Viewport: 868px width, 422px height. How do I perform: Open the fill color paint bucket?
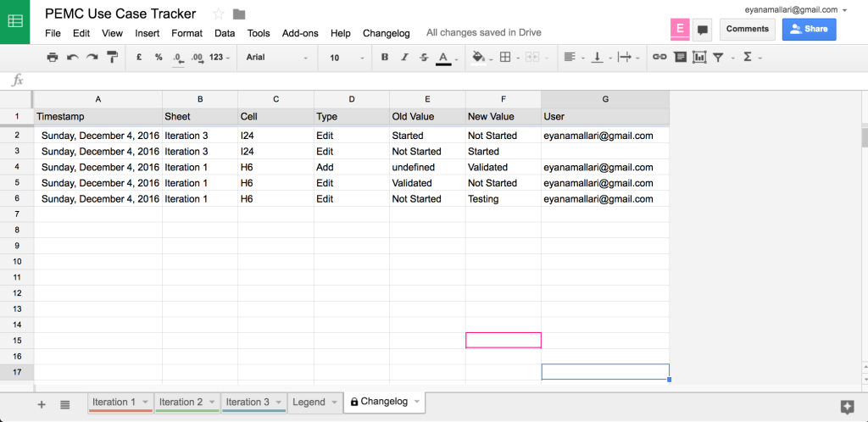tap(478, 58)
